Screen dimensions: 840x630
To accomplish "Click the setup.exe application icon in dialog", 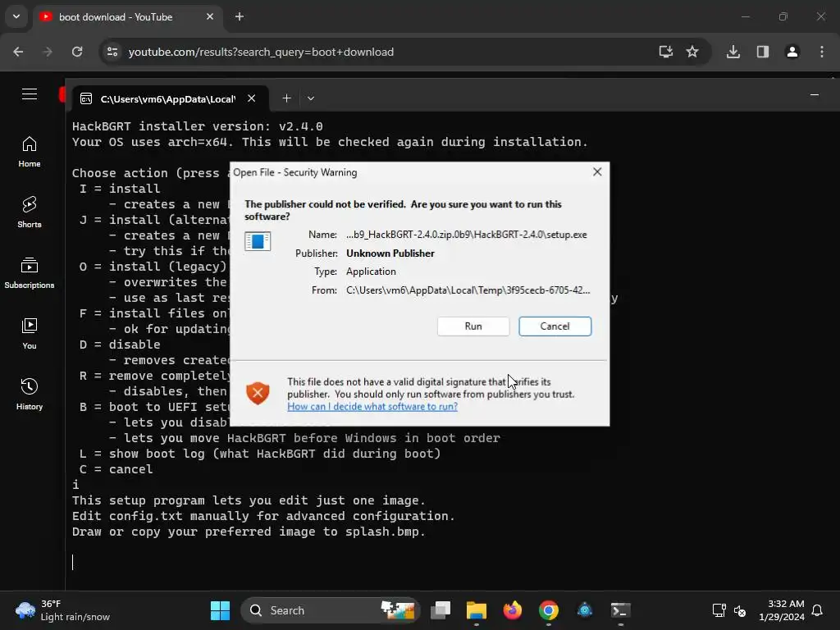I will click(x=258, y=241).
